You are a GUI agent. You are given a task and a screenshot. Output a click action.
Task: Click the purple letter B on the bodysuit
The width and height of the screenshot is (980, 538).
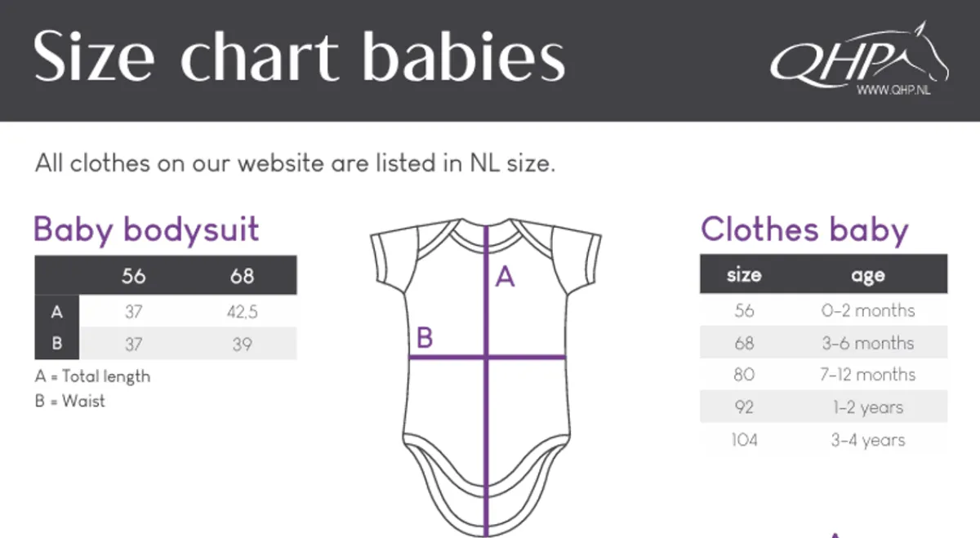425,337
